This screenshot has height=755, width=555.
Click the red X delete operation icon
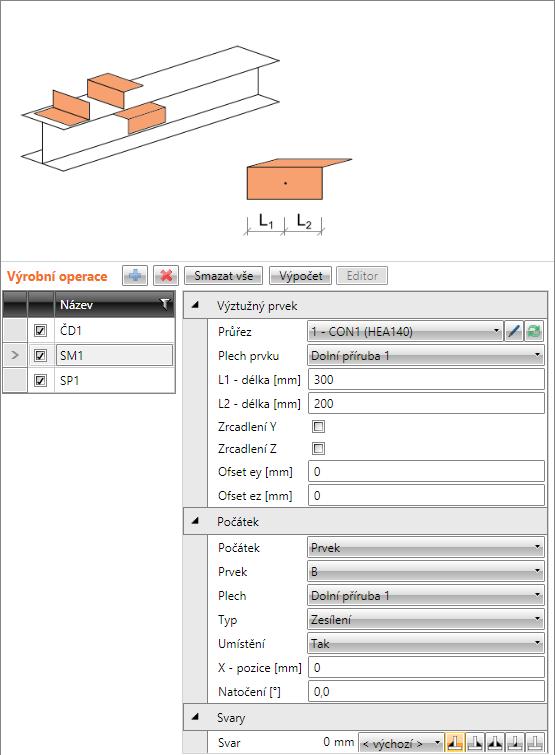click(166, 276)
